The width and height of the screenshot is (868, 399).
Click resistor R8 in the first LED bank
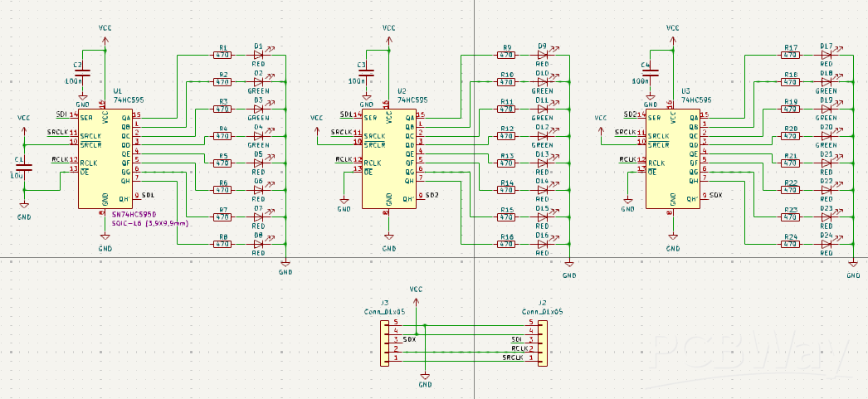222,244
